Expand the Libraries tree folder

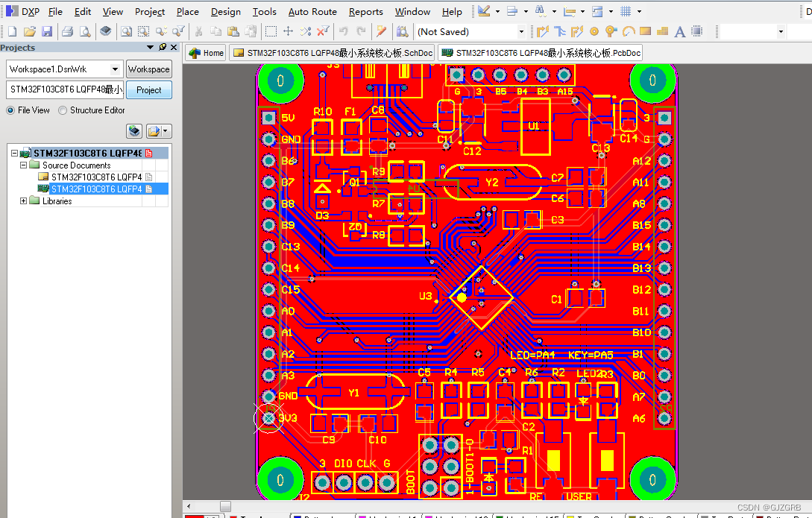[23, 201]
